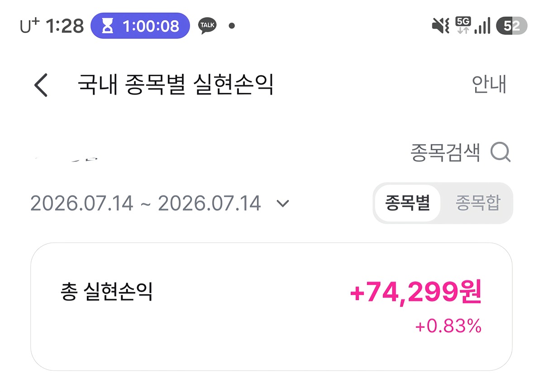The width and height of the screenshot is (543, 392).
Task: Open the 안내 guide link
Action: (x=489, y=85)
